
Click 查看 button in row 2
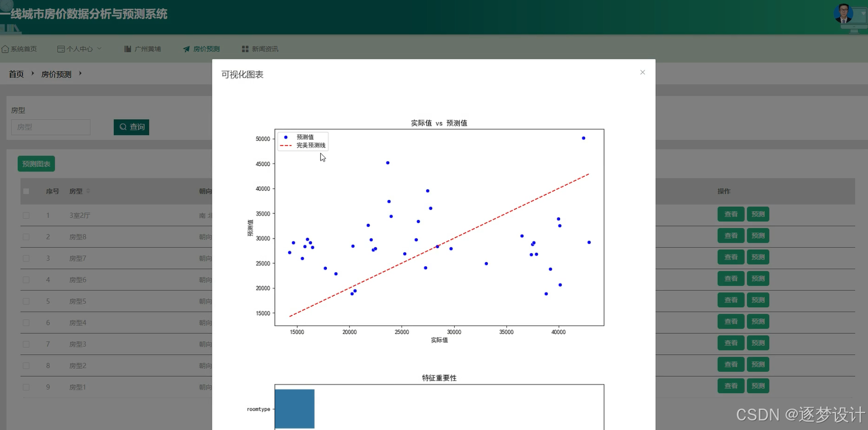click(x=731, y=236)
